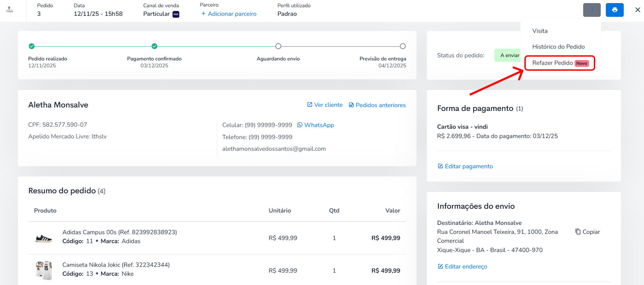Click the bold R$ 499,99 total for Camiseta
Screen dimensions: 644x285
386,271
